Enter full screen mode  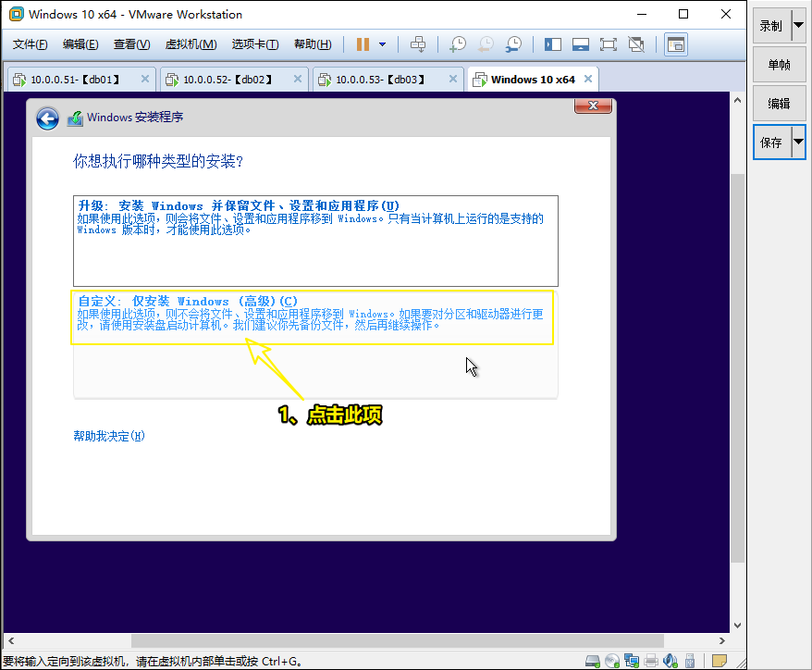609,44
